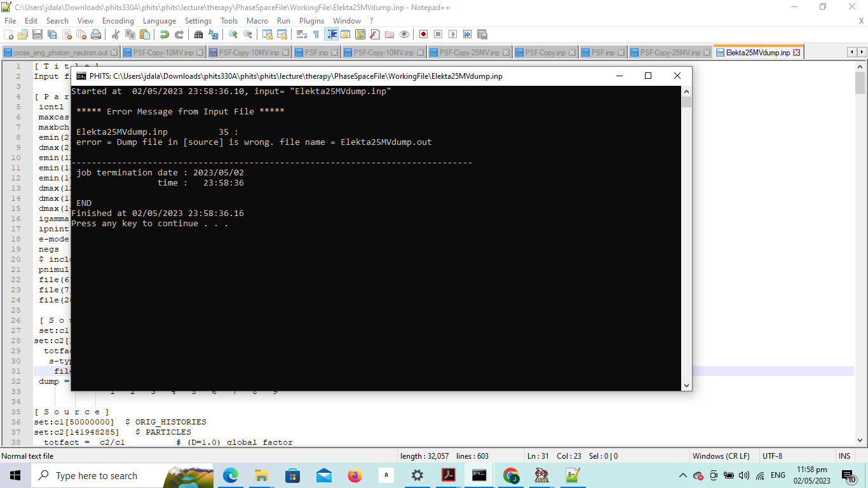
Task: Toggle Insert mode in the status bar
Action: pos(844,456)
